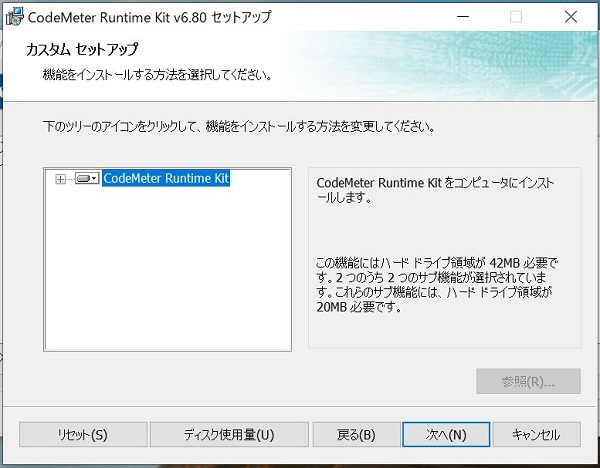The image size is (600, 468).
Task: Go back with the 戻る(B) button
Action: 356,434
